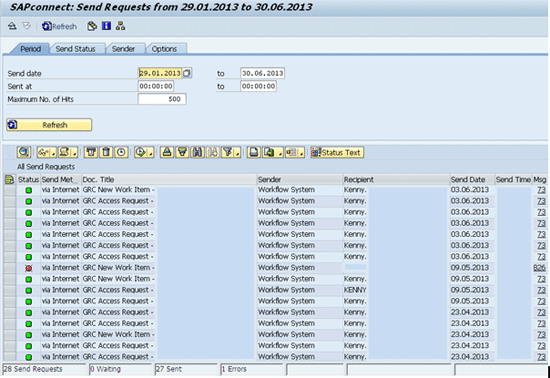Click the Send date to field 30.06.2013

(x=262, y=73)
